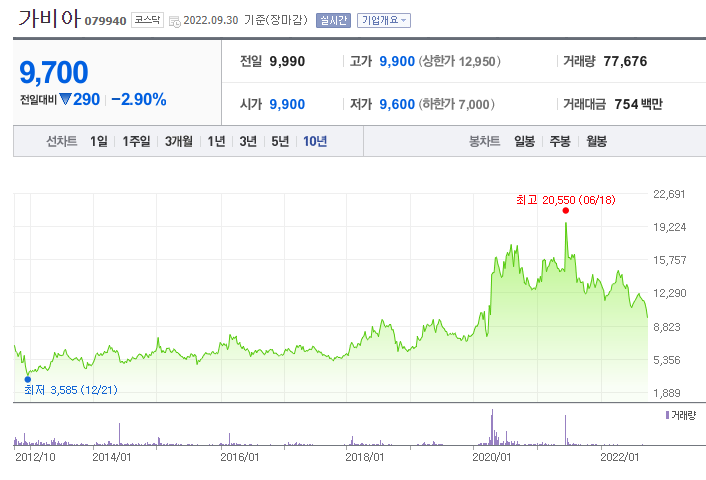706x480 pixels.
Task: Switch to 월봉 candle chart
Action: (596, 141)
